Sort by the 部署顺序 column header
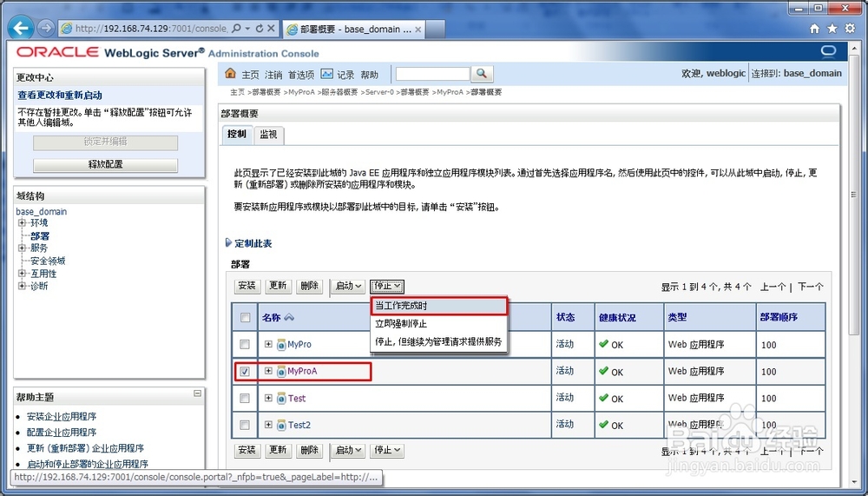This screenshot has width=868, height=496. pos(779,318)
